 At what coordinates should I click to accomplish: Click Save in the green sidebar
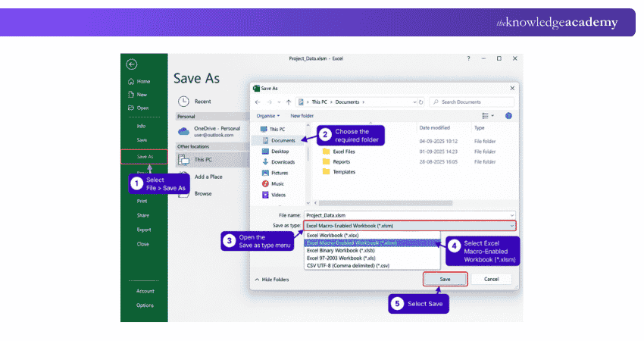coord(142,140)
